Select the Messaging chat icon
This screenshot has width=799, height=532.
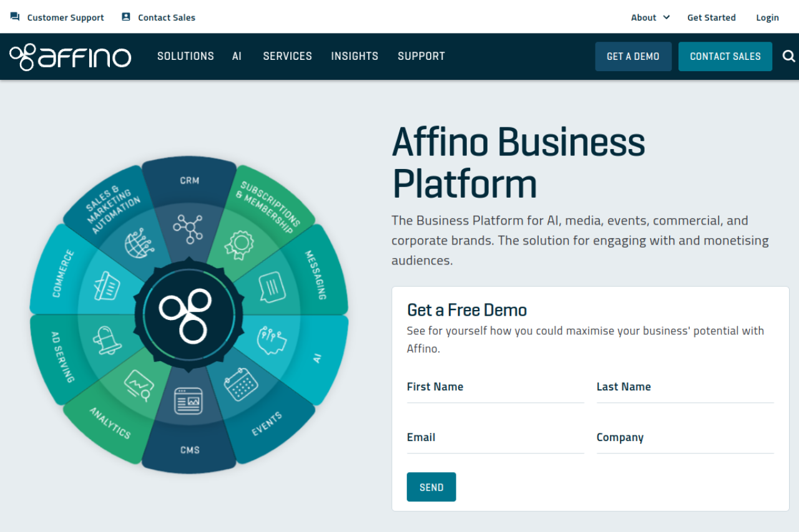coord(271,287)
